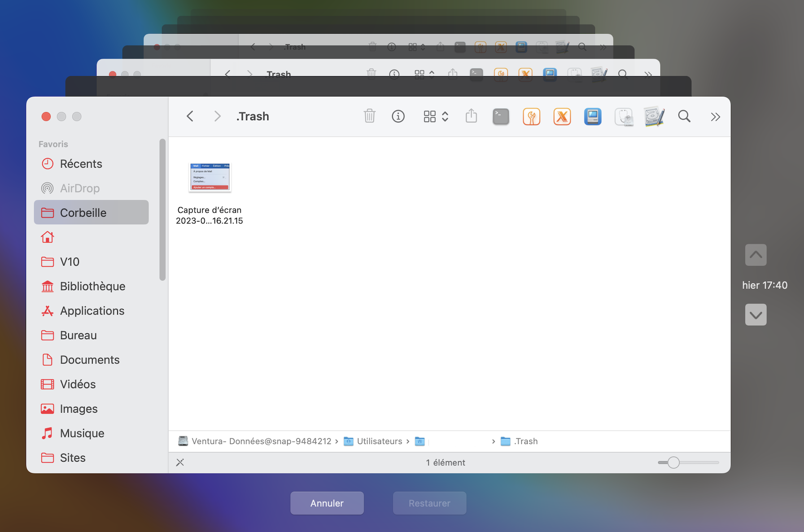This screenshot has width=804, height=532.
Task: Click the search icon in third Trash window
Action: pos(582,47)
